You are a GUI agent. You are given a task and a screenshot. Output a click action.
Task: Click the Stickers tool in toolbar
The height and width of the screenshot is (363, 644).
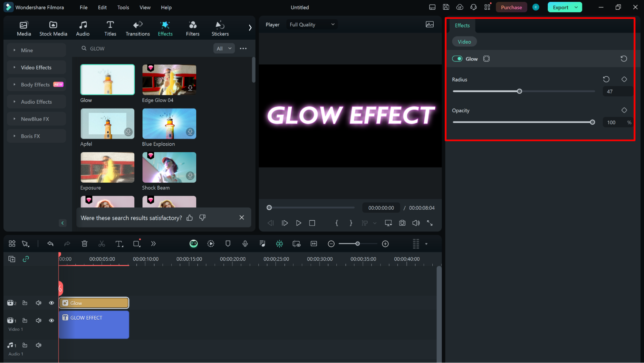(x=219, y=27)
